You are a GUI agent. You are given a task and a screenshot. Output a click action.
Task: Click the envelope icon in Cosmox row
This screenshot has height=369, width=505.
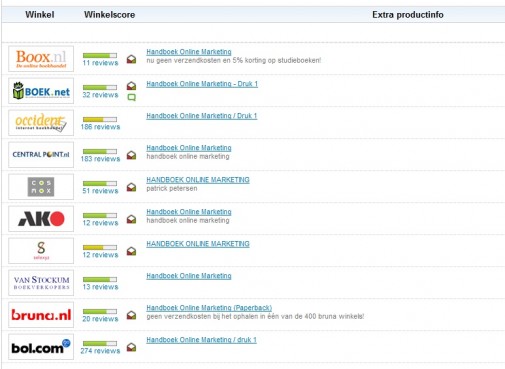tap(131, 187)
